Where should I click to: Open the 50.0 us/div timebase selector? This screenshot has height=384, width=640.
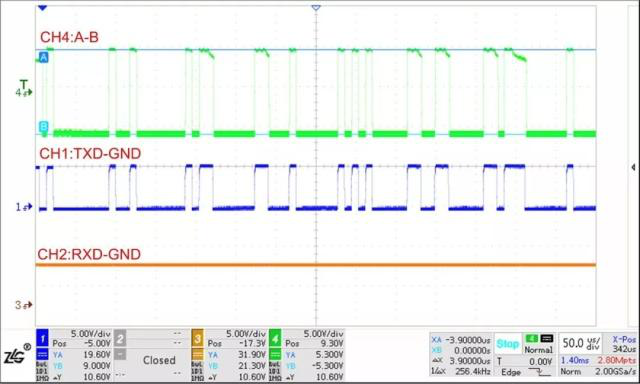[581, 343]
